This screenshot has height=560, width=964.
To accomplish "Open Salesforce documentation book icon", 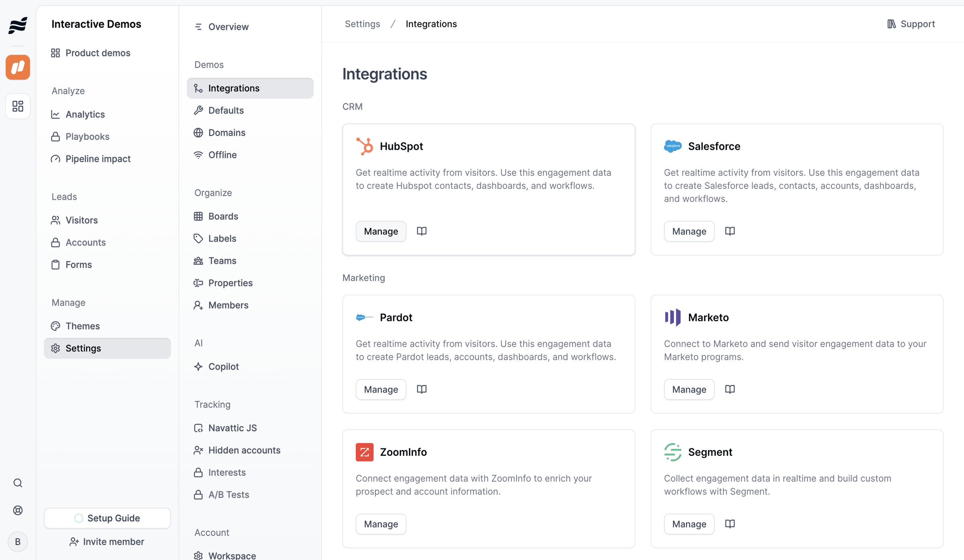I will [x=730, y=231].
